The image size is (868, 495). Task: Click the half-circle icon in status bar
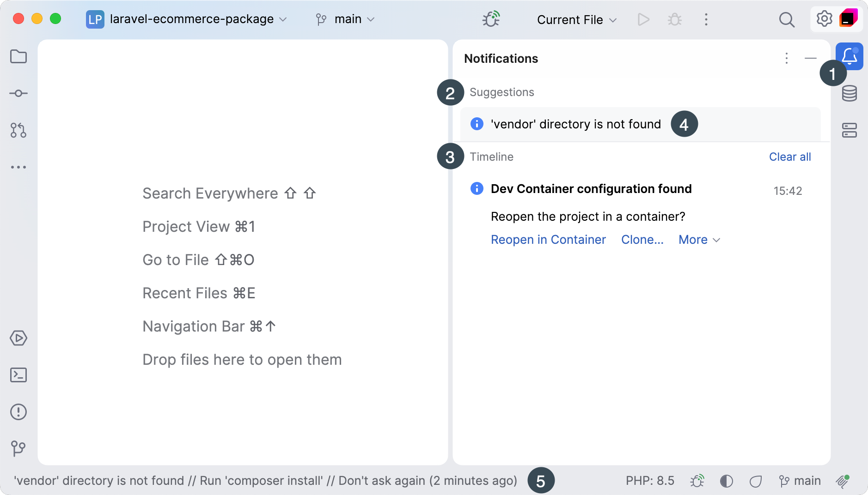(x=727, y=481)
